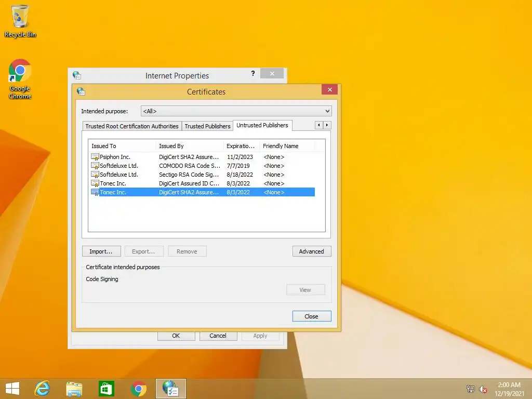
Task: Click the Internet Properties title bar icon
Action: [x=77, y=75]
